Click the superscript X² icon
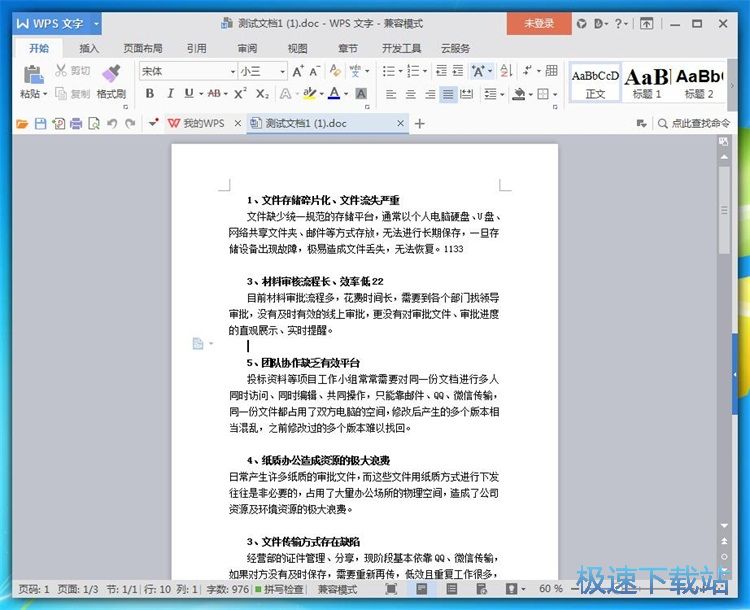The width and height of the screenshot is (750, 610). [x=240, y=94]
